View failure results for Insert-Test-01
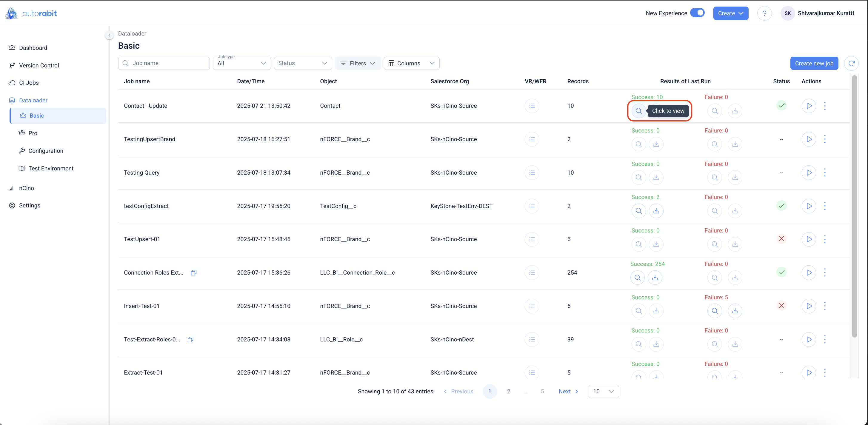The width and height of the screenshot is (868, 425). [x=714, y=311]
